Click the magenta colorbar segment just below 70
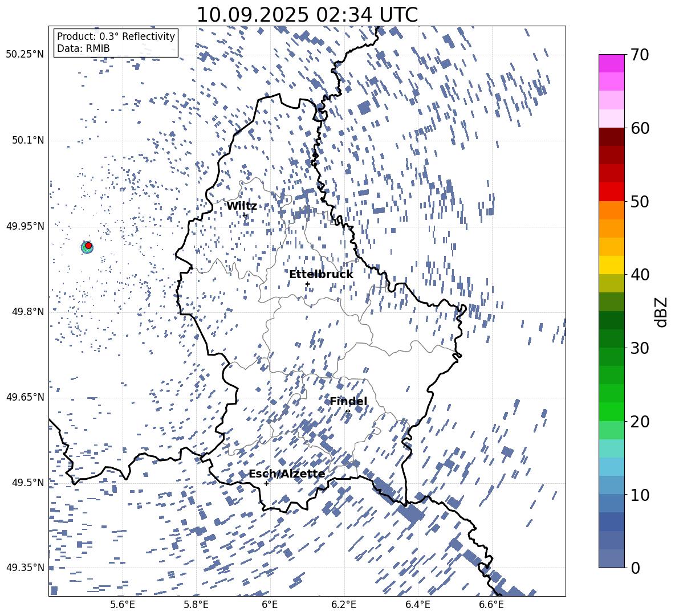675x616 pixels. [612, 64]
